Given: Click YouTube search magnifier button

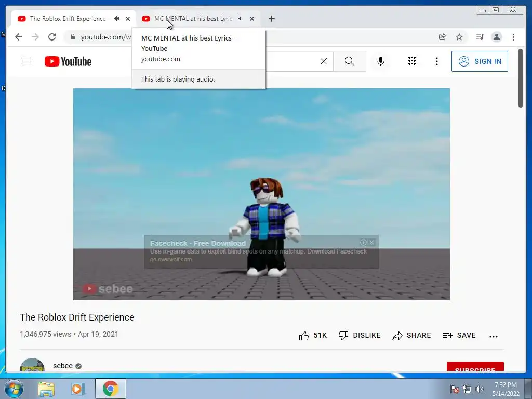Looking at the screenshot, I should (350, 61).
